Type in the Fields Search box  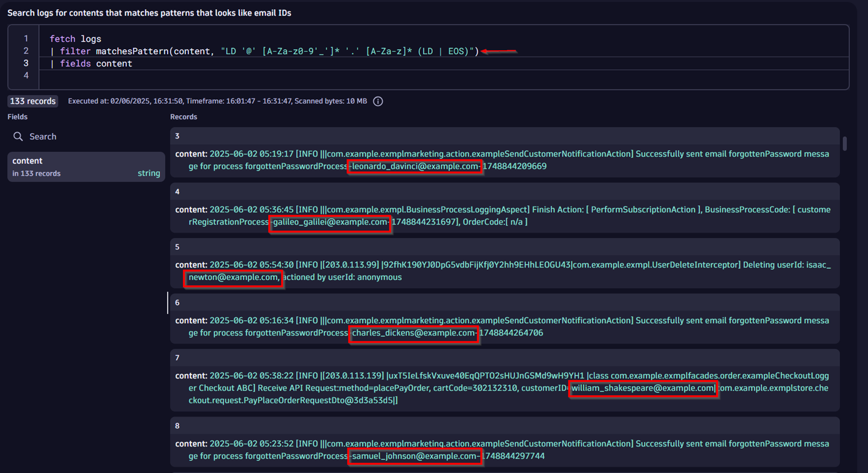coord(87,137)
